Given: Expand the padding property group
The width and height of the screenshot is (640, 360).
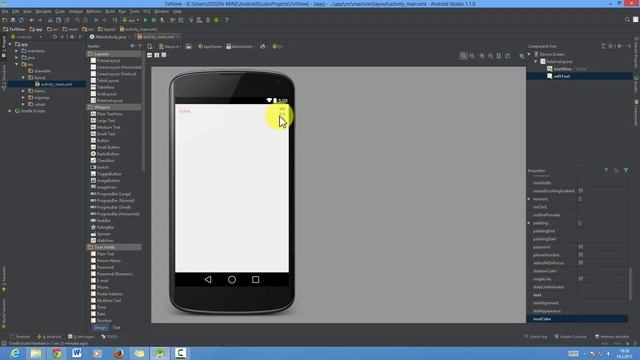Looking at the screenshot, I should (529, 223).
